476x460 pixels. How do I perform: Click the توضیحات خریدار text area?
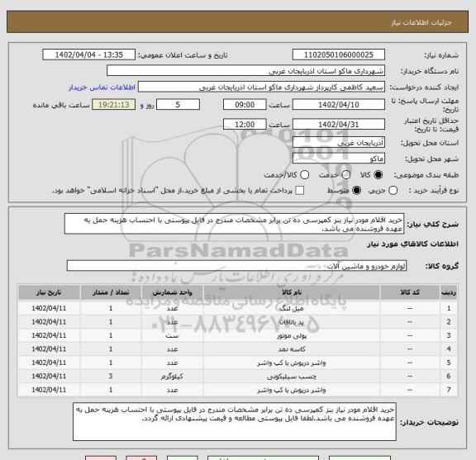click(235, 421)
